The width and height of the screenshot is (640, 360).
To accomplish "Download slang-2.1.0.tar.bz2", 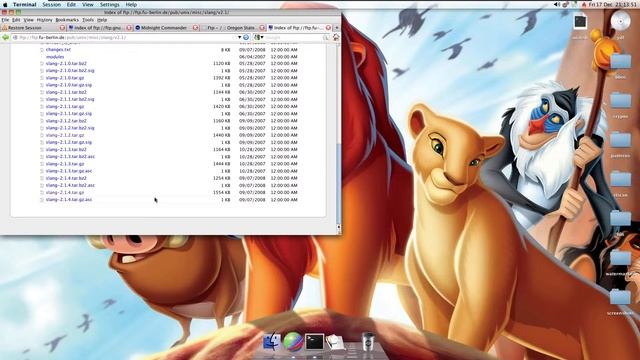I will (x=66, y=64).
